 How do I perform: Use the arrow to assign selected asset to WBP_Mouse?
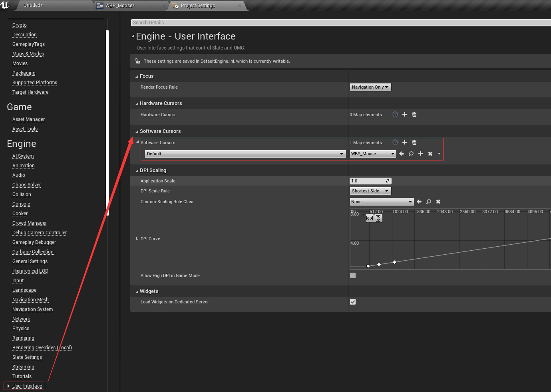click(x=401, y=154)
